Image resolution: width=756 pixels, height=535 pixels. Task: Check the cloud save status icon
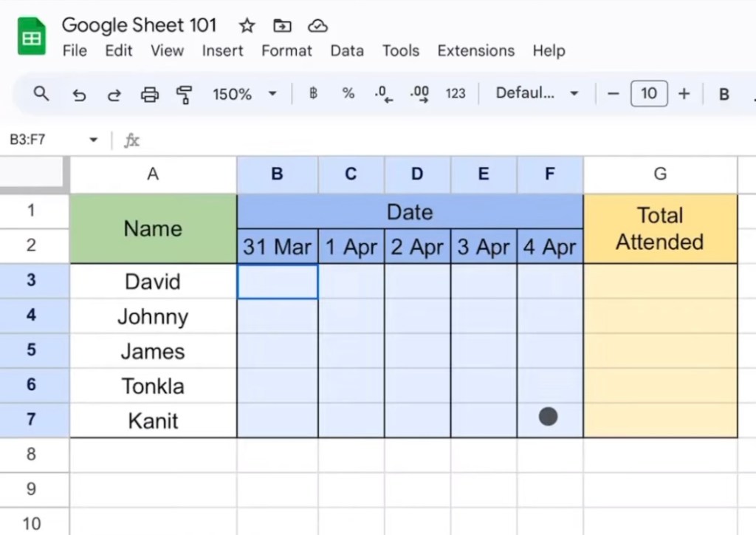(317, 26)
